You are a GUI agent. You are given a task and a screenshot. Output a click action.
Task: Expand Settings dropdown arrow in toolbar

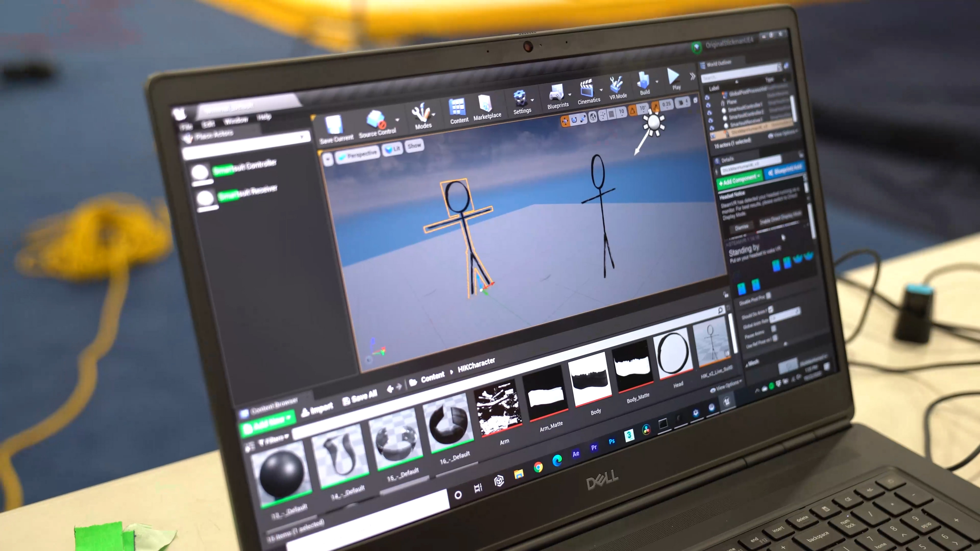coord(532,101)
